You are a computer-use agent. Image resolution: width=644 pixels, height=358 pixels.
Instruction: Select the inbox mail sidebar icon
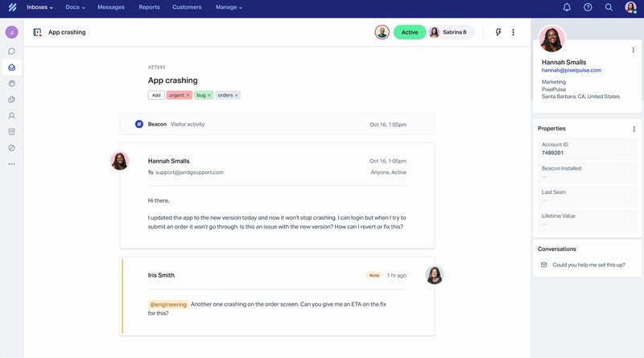click(x=11, y=68)
